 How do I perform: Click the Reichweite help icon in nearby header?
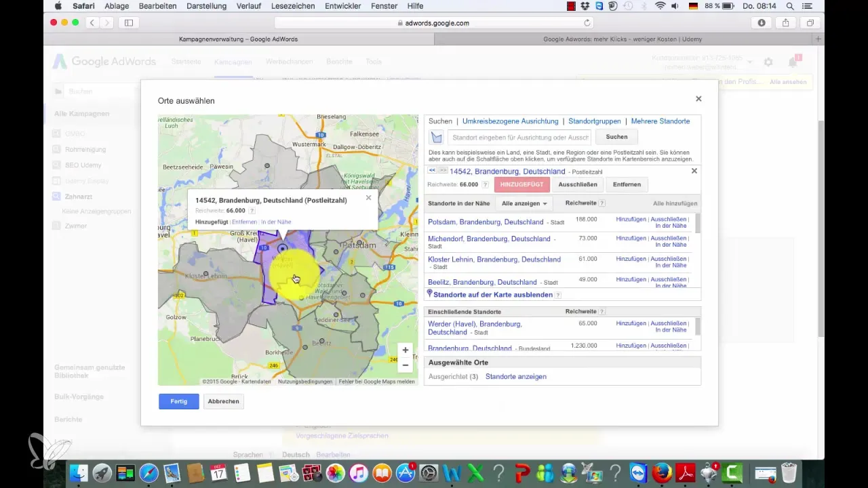click(602, 203)
